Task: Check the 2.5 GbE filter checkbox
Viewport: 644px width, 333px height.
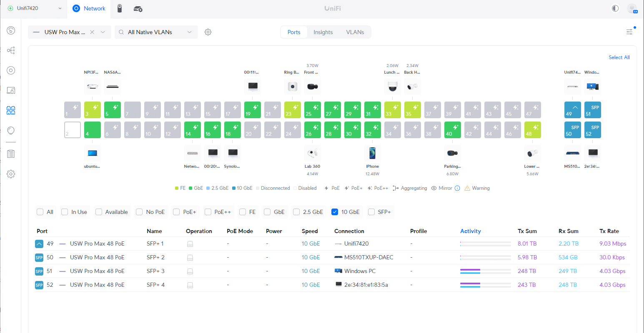Action: coord(296,212)
